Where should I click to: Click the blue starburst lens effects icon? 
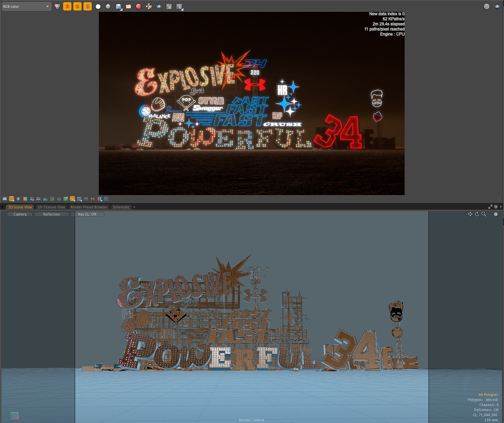point(106,199)
